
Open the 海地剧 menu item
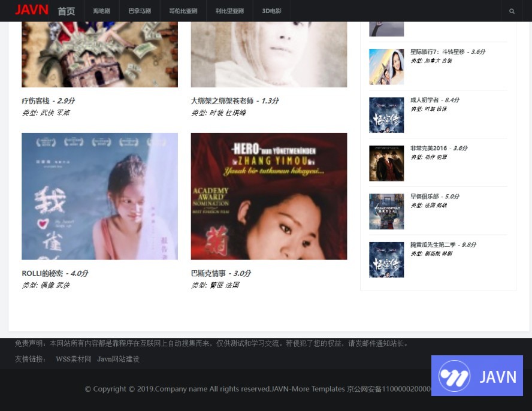(x=101, y=11)
